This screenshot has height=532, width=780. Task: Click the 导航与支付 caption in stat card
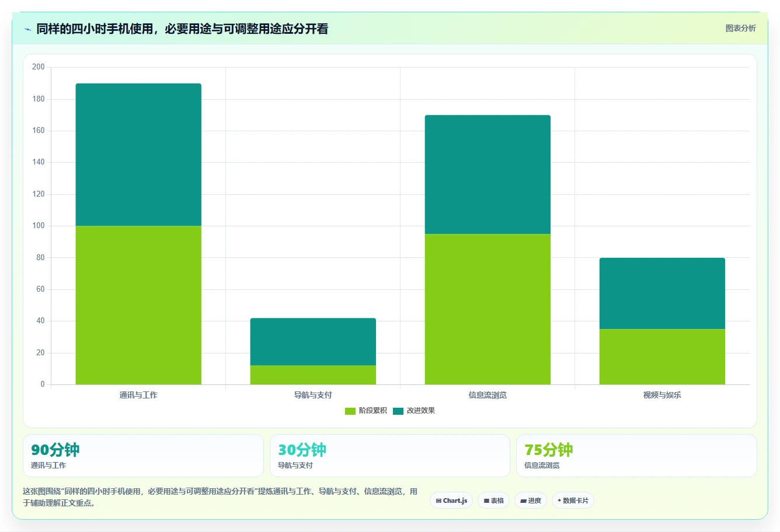coord(295,466)
